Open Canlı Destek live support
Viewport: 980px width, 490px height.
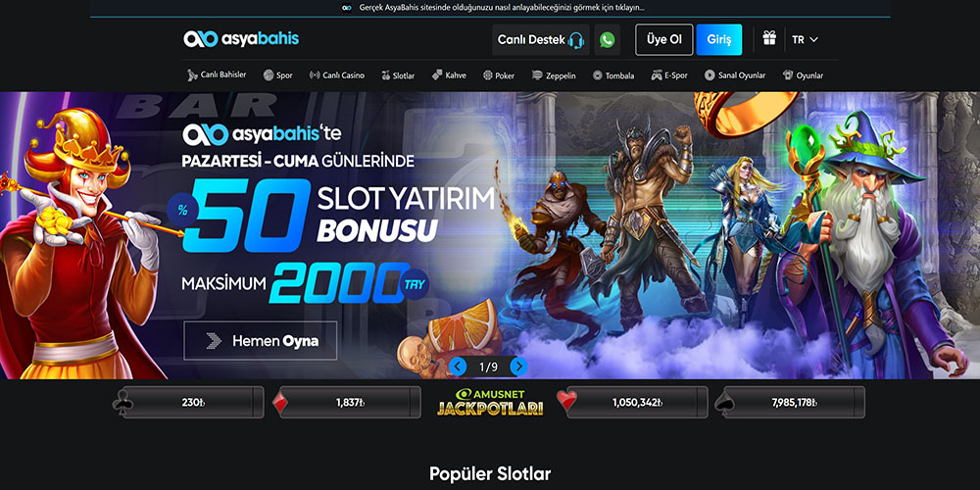click(541, 39)
